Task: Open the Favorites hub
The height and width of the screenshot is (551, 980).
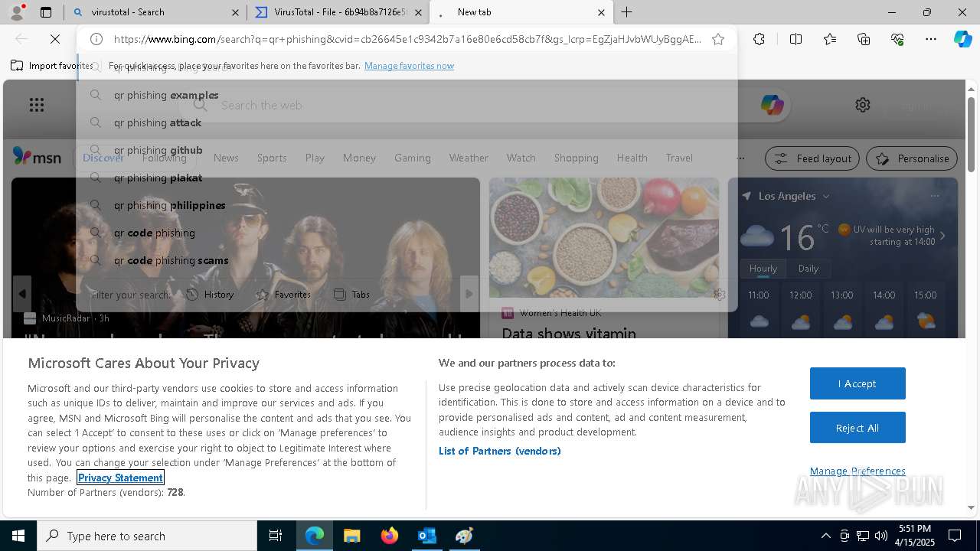Action: pyautogui.click(x=830, y=39)
